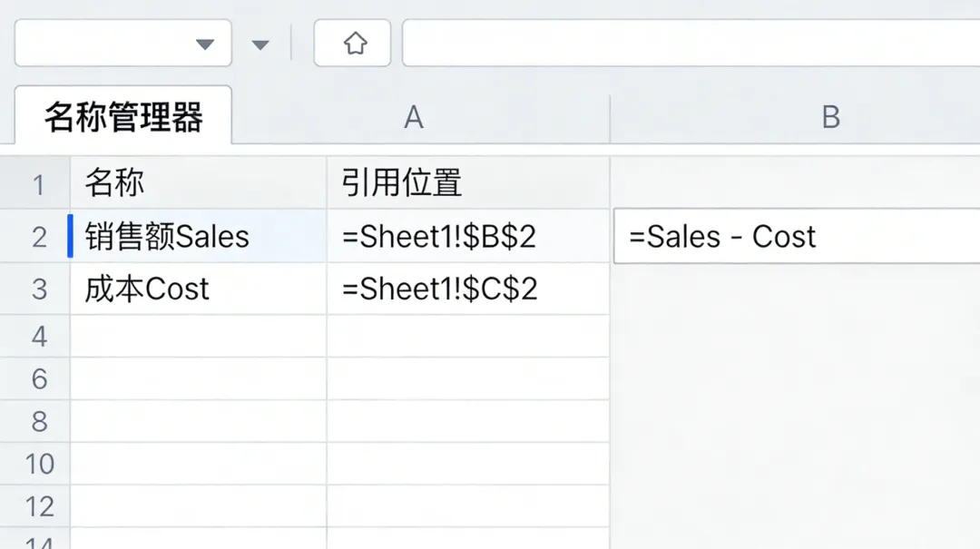Select column A header
The width and height of the screenshot is (980, 549).
click(x=414, y=117)
